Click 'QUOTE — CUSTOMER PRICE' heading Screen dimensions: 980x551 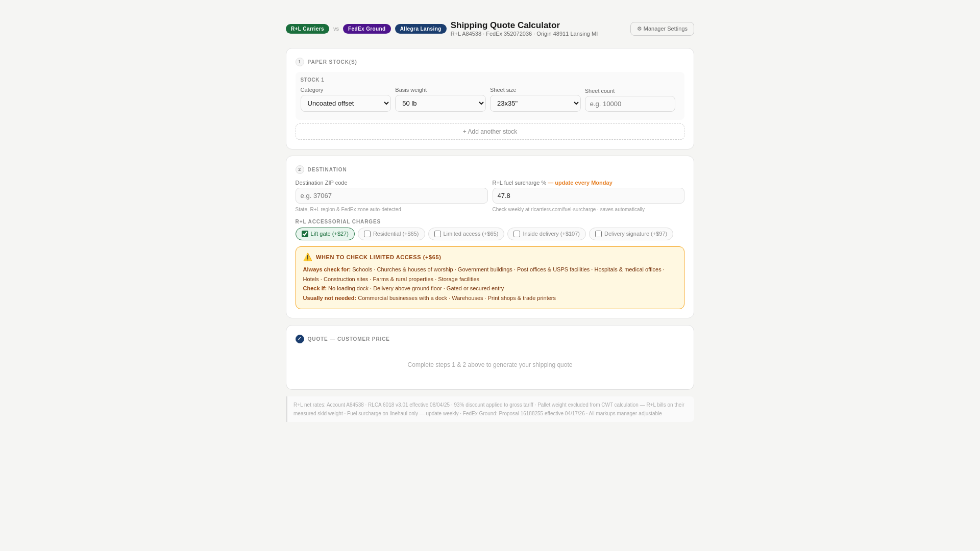tap(349, 339)
